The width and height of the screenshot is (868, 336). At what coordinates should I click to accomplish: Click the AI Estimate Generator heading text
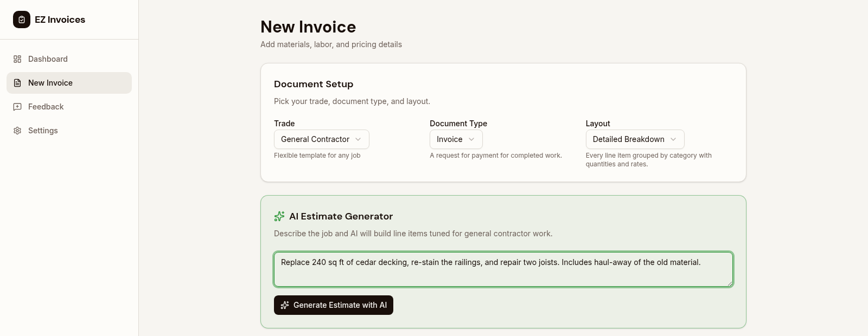(x=341, y=216)
